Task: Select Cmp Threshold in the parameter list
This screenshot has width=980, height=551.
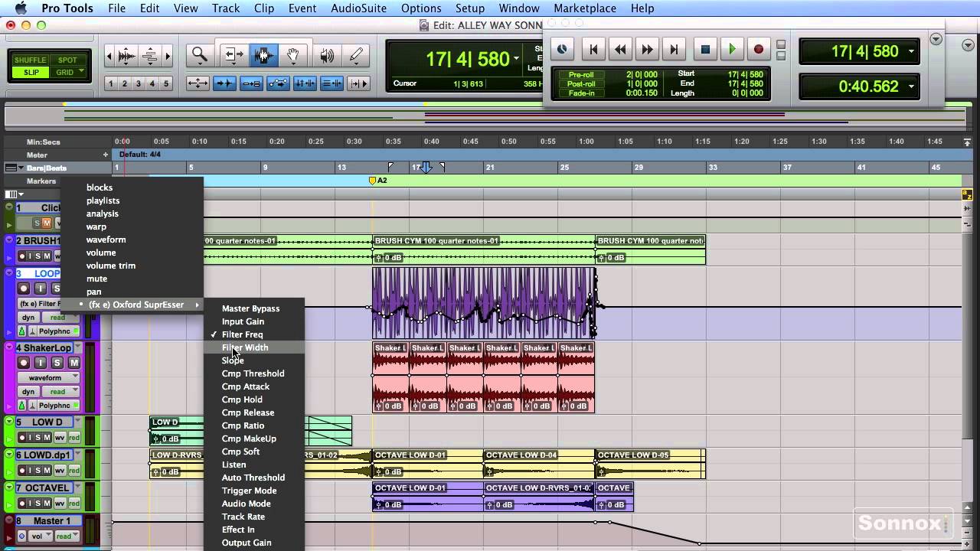Action: tap(254, 373)
